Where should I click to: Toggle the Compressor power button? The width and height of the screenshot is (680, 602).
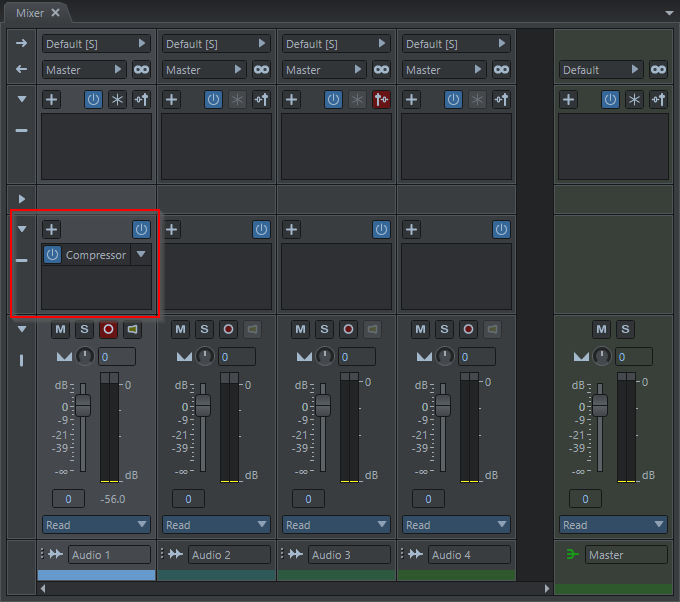tap(52, 255)
